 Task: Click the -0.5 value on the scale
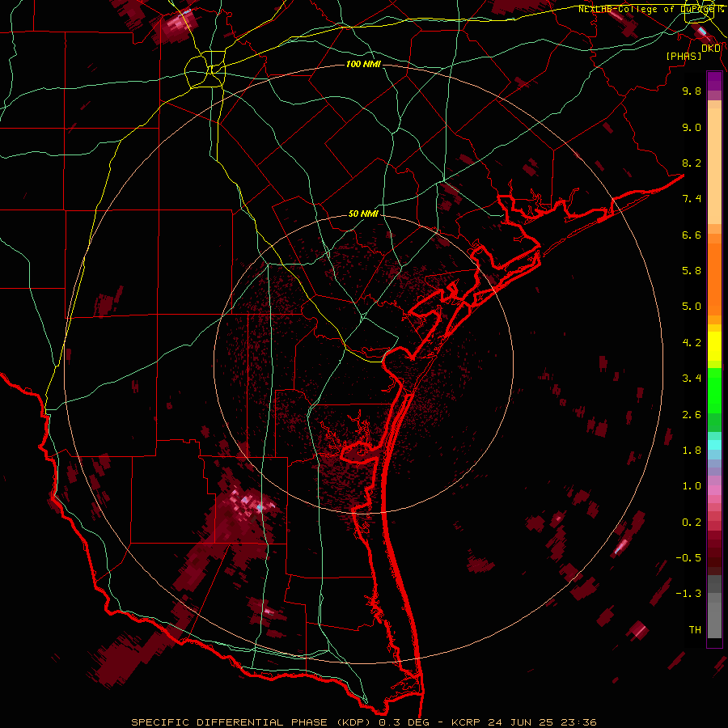(688, 558)
